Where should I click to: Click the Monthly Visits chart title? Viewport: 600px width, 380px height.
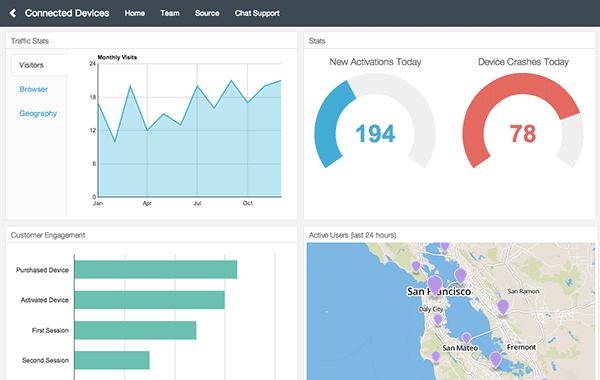point(117,57)
